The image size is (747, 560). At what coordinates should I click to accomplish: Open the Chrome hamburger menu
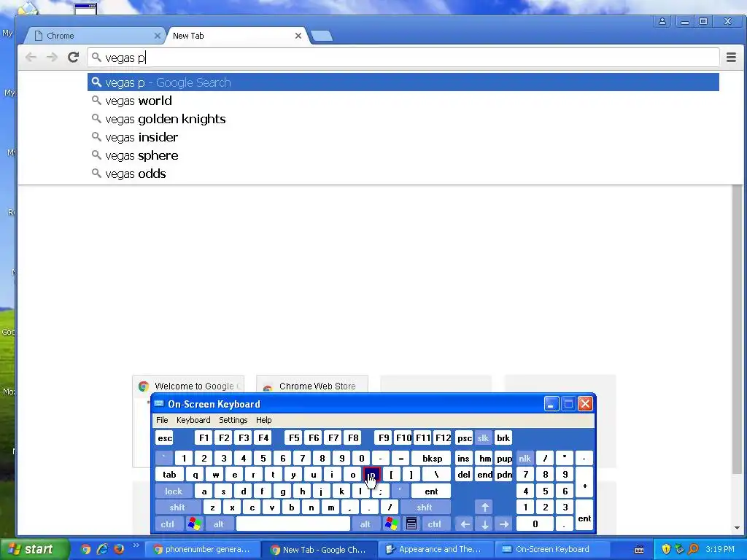731,58
